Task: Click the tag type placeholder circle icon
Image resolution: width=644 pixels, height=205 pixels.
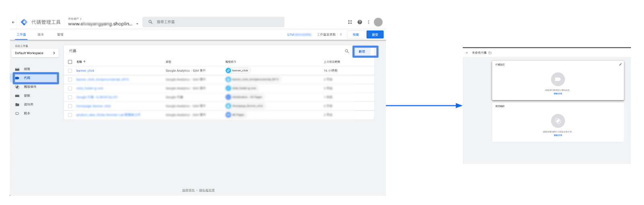Action: click(x=557, y=79)
